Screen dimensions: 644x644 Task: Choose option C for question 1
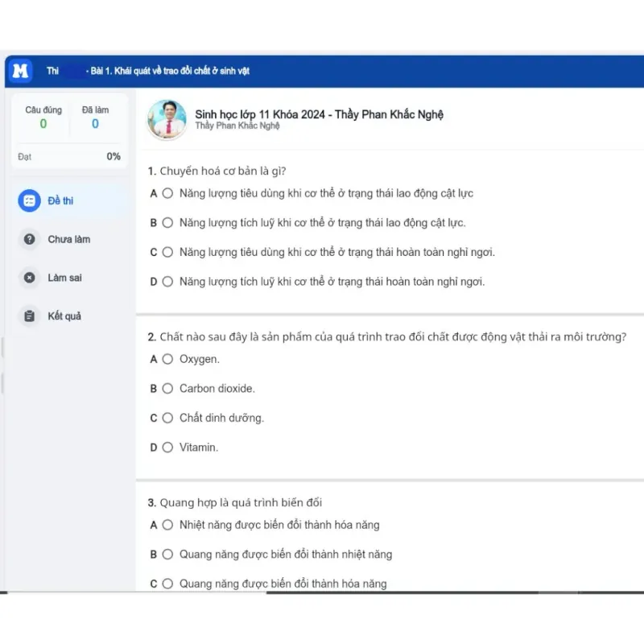(x=167, y=252)
